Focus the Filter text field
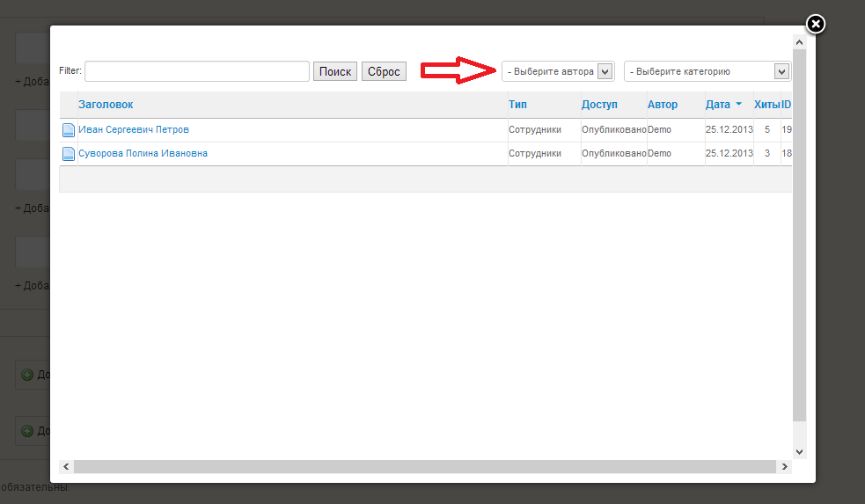This screenshot has width=865, height=504. click(x=197, y=71)
